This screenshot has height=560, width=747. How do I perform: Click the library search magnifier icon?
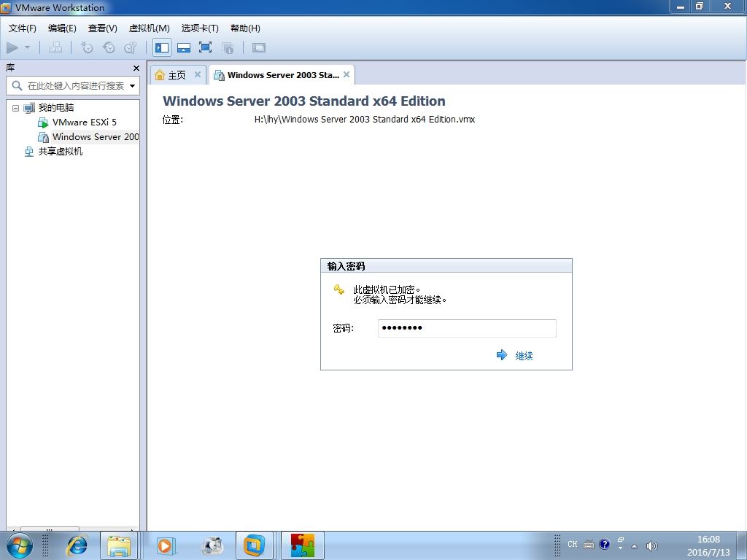[x=17, y=86]
